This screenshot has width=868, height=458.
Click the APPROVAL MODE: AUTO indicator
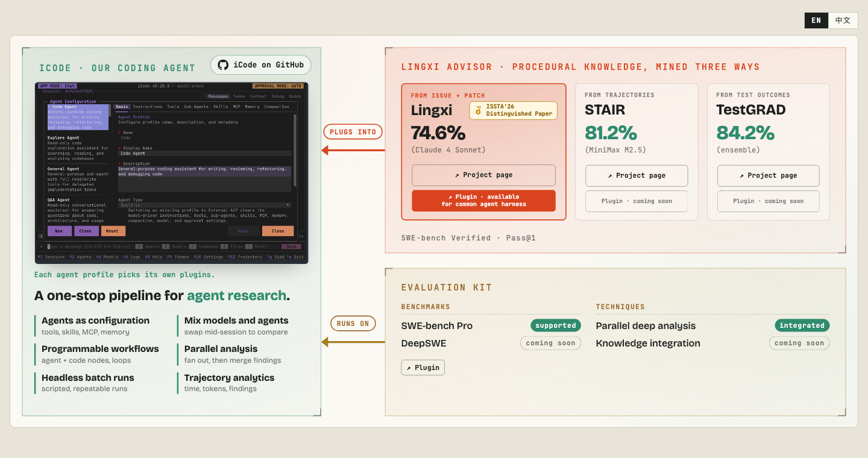[278, 86]
